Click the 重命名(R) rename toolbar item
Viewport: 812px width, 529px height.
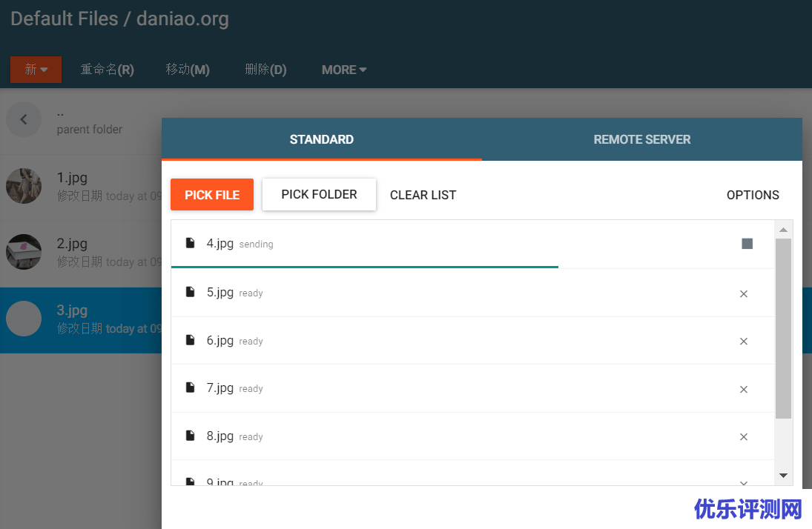pos(108,70)
